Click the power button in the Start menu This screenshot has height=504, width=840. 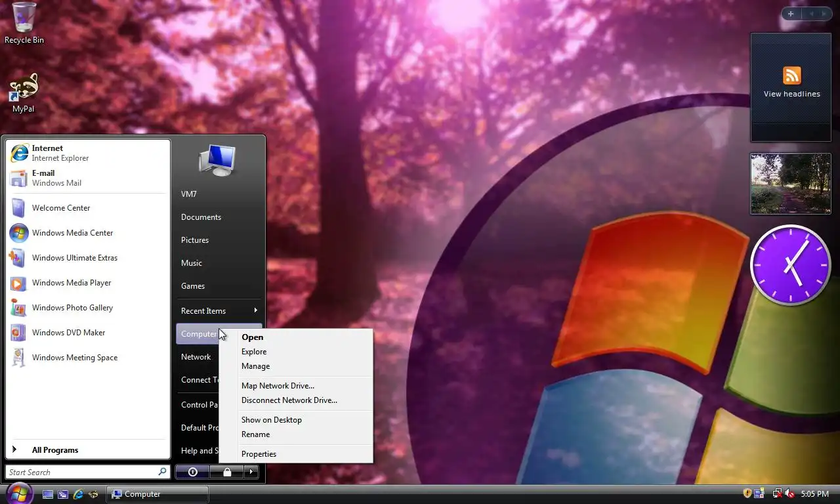(192, 472)
